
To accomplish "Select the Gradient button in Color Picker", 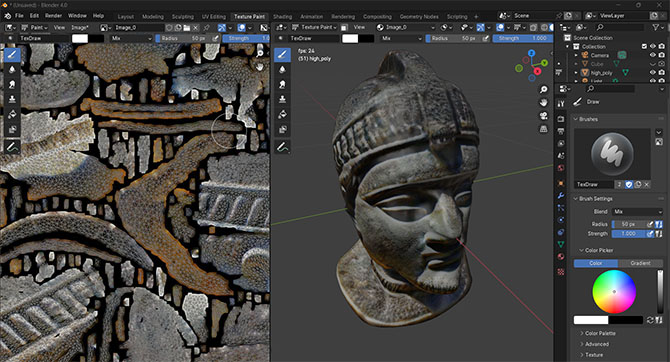I will pos(640,263).
